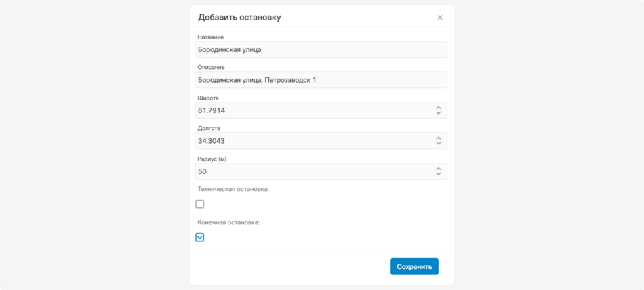The height and width of the screenshot is (290, 644).
Task: Click the Сохранить button
Action: 414,266
